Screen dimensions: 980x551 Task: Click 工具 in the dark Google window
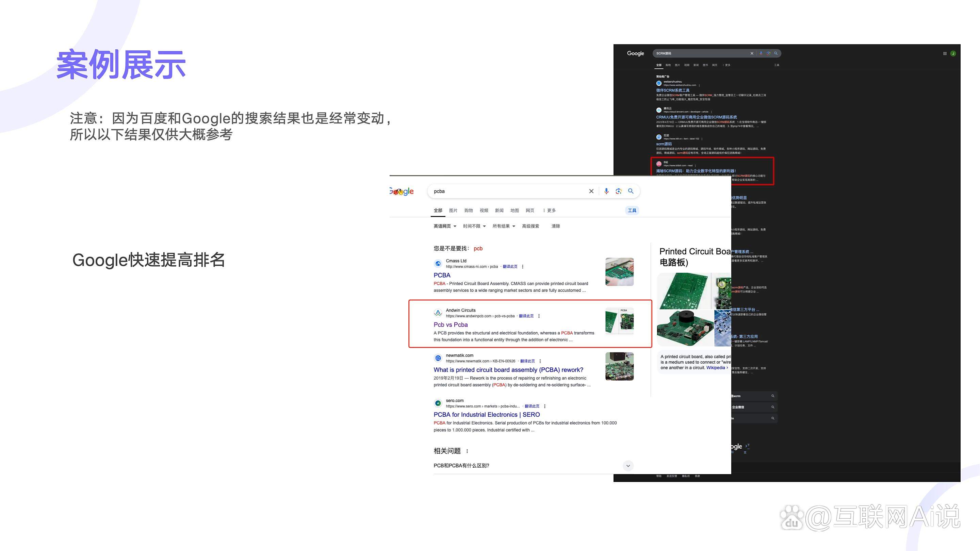(x=777, y=65)
